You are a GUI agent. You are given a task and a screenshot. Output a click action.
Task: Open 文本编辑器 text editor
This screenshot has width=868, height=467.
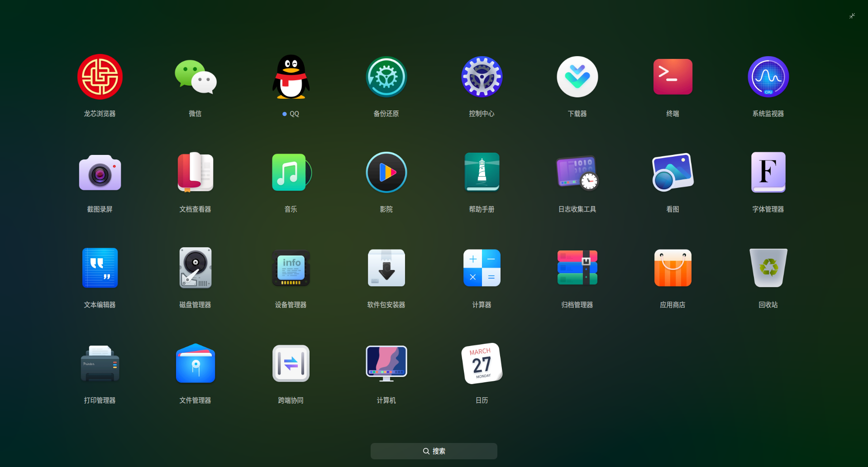pos(100,268)
